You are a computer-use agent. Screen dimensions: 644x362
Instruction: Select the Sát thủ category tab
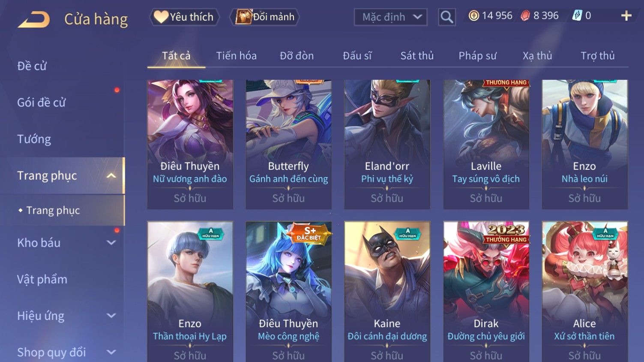coord(417,56)
